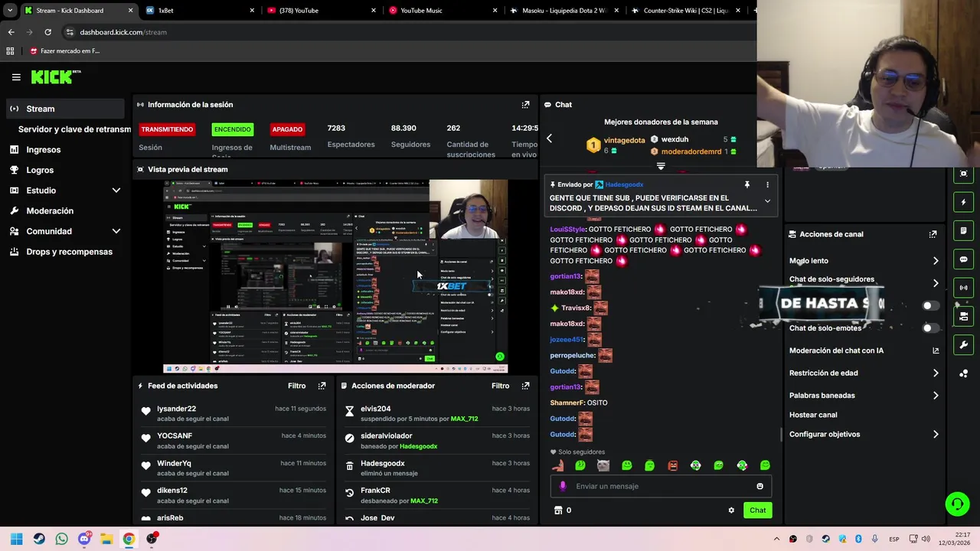The width and height of the screenshot is (980, 551).
Task: Open the Kick hamburger menu
Action: (16, 77)
